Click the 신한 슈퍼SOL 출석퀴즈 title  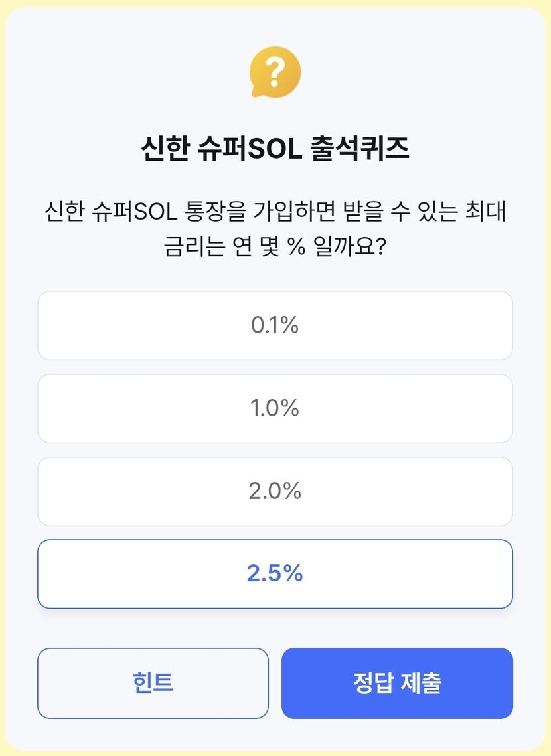point(275,149)
